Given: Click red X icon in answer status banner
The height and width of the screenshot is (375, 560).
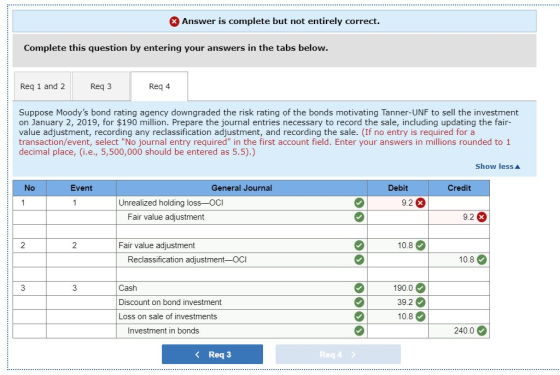Looking at the screenshot, I should point(174,22).
